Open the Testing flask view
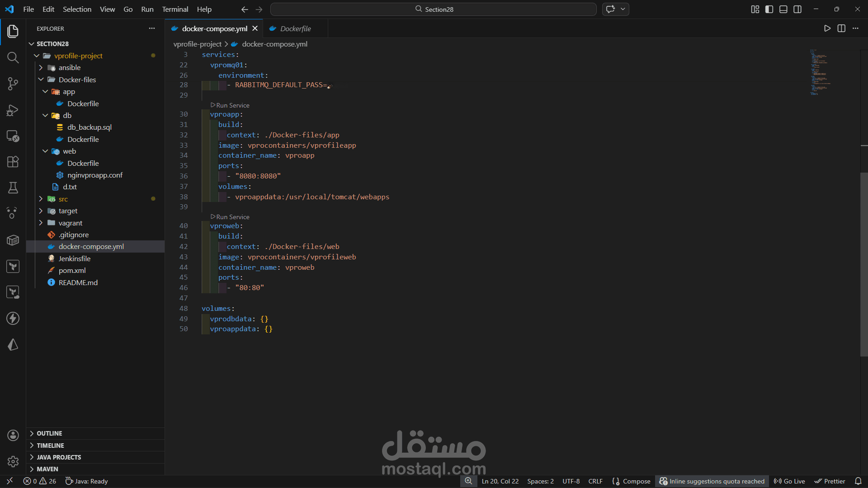This screenshot has width=868, height=488. (13, 188)
